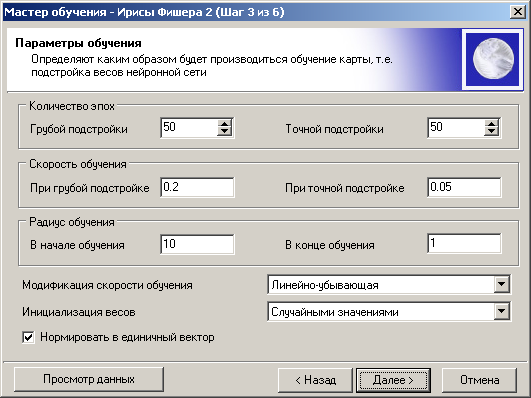This screenshot has height=398, width=531.
Task: Click the 'Грубой подстройки' label text
Action: [x=79, y=129]
